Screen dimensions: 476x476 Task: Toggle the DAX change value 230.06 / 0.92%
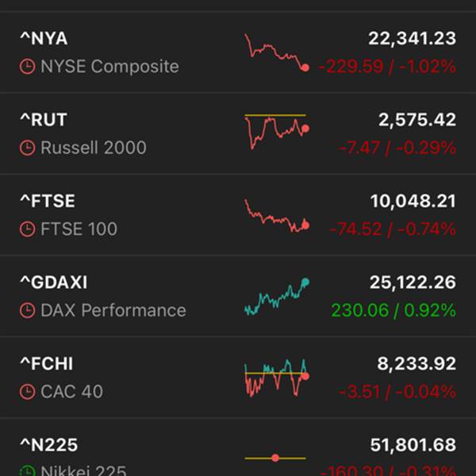[x=393, y=310]
